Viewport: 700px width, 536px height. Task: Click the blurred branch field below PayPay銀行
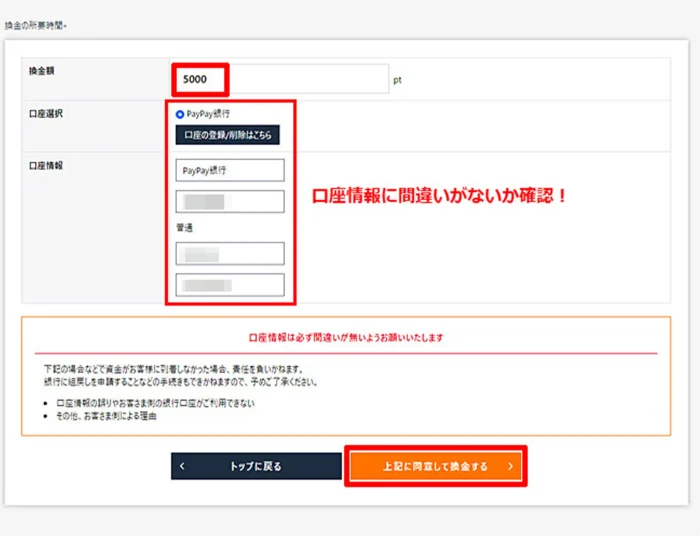[230, 201]
